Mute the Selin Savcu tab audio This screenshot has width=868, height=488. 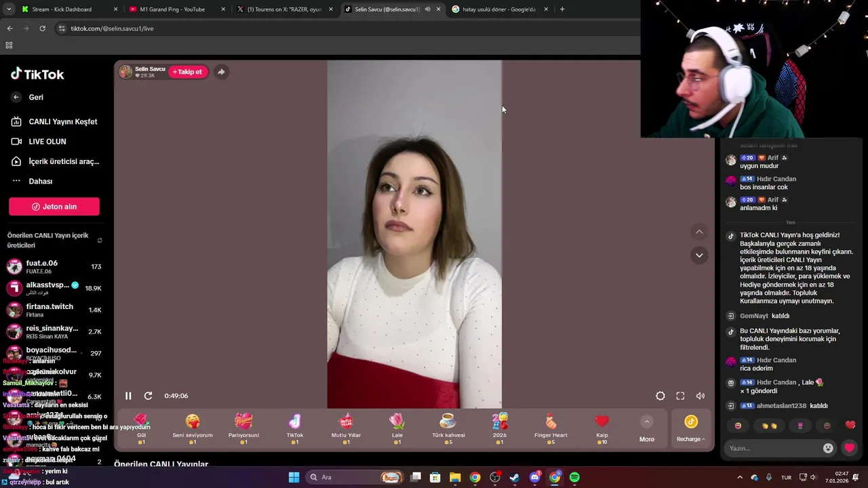tap(427, 9)
